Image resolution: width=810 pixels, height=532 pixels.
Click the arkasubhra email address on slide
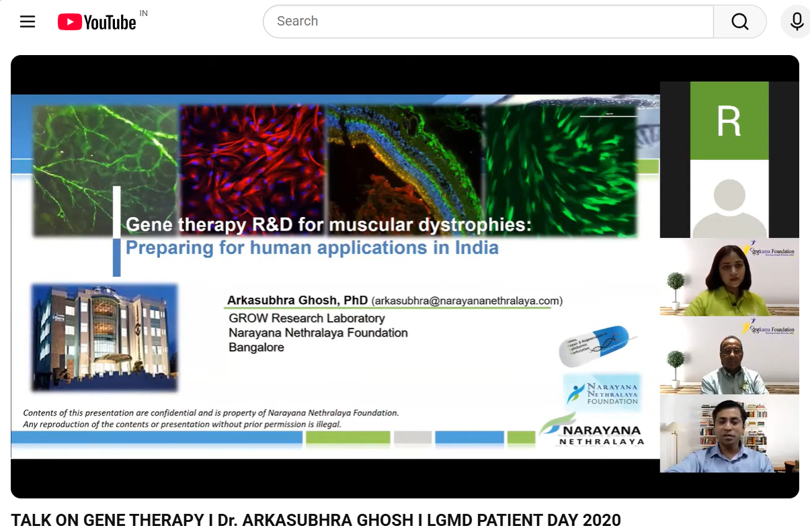tap(467, 301)
